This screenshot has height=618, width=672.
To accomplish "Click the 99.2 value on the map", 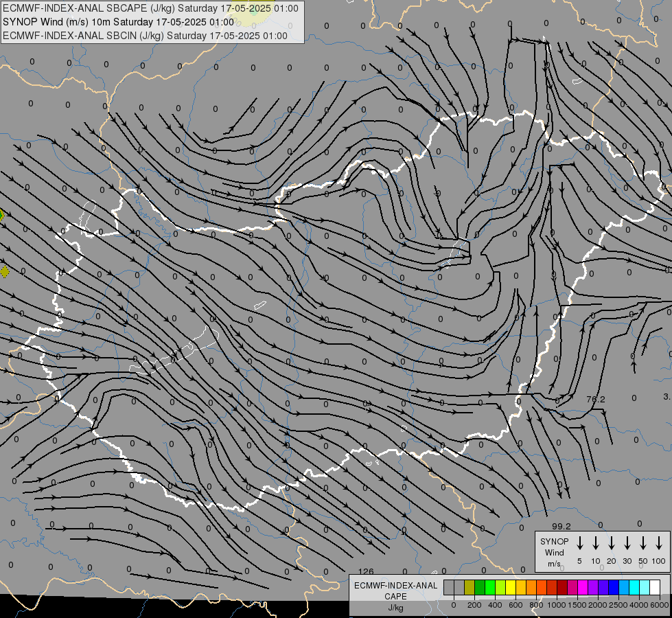I will [561, 526].
